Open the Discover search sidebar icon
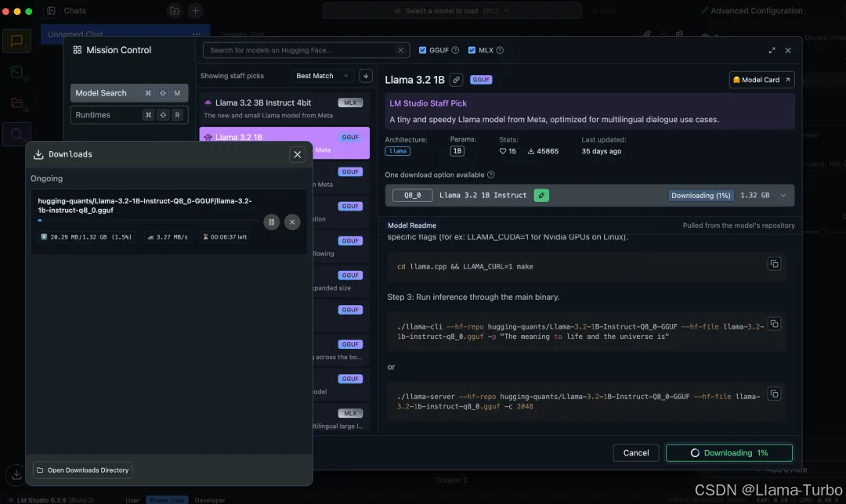 tap(16, 134)
